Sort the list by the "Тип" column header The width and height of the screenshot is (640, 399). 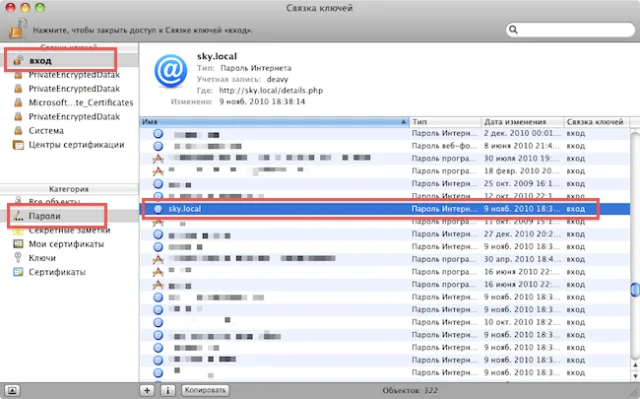(x=445, y=122)
